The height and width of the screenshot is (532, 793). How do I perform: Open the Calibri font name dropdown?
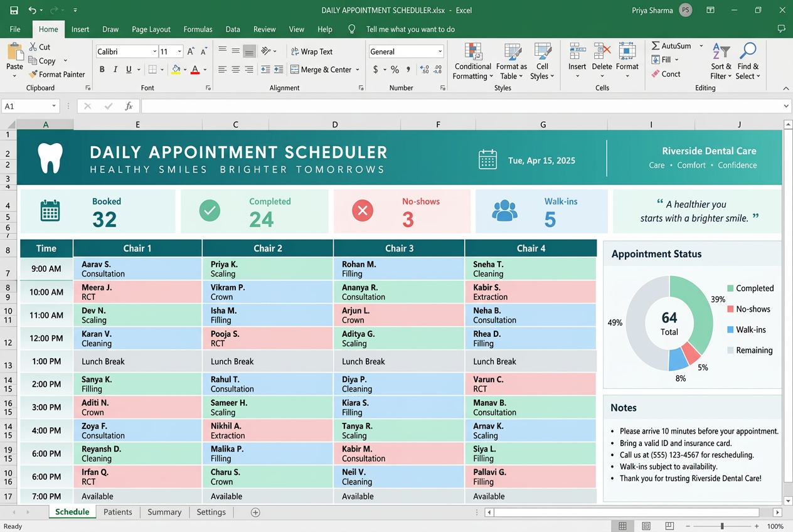(154, 51)
